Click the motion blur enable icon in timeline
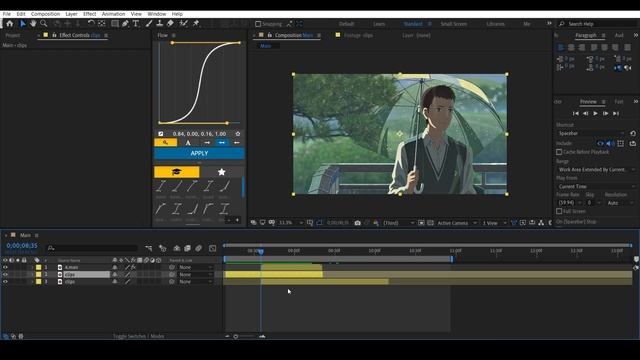The height and width of the screenshot is (360, 640). 199,248
